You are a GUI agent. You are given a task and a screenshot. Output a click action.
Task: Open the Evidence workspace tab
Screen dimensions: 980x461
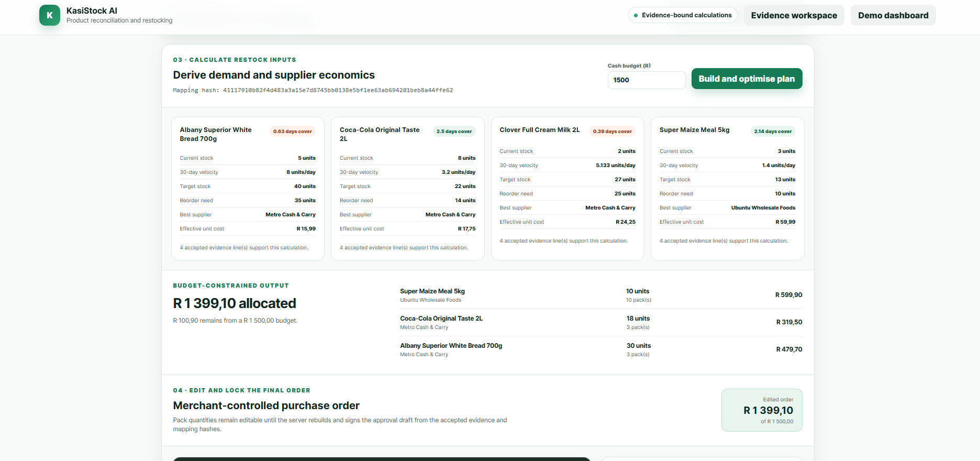(x=794, y=15)
